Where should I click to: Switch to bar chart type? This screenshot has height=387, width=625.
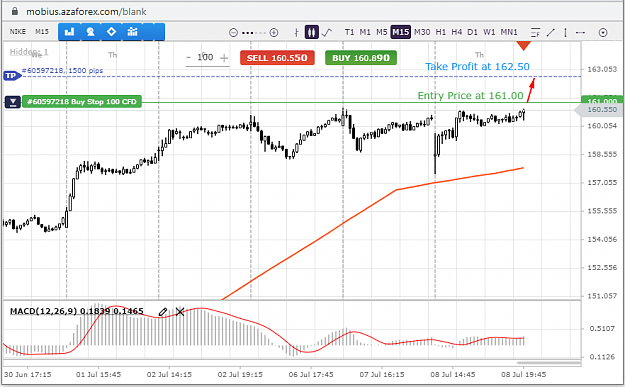(x=297, y=32)
